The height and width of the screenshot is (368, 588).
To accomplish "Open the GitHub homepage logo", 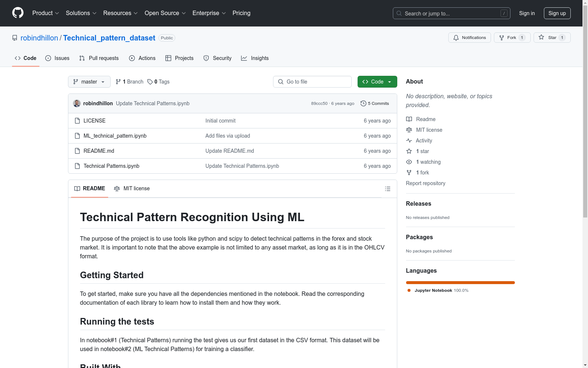I will pos(18,13).
